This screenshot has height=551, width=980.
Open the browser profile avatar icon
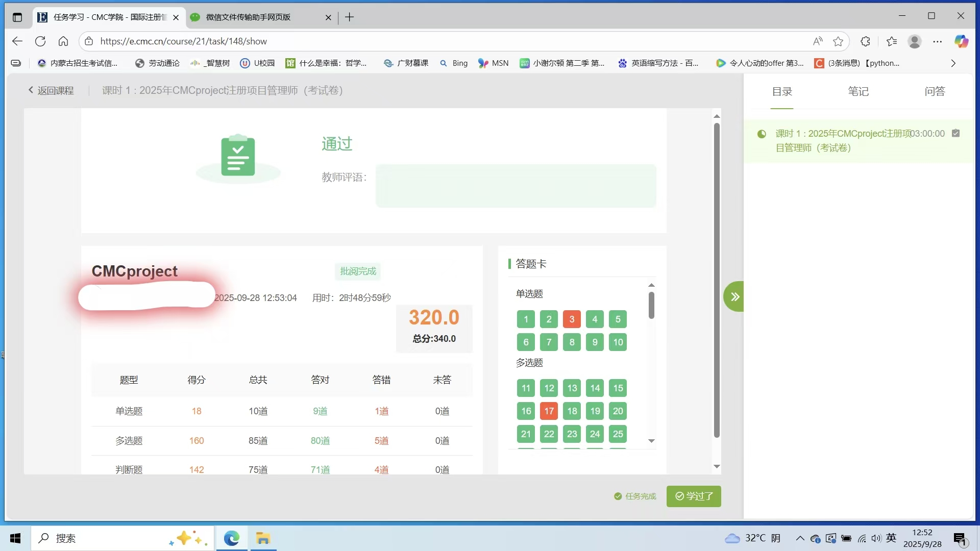[x=914, y=41]
